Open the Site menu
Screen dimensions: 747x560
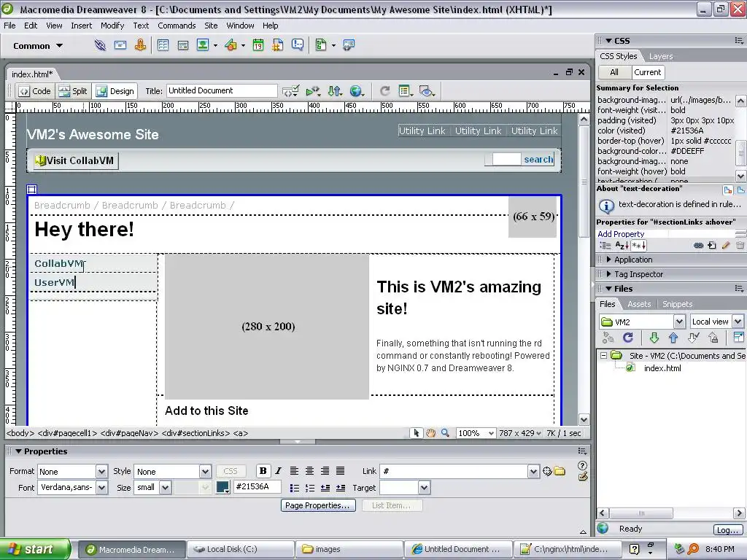pos(211,26)
